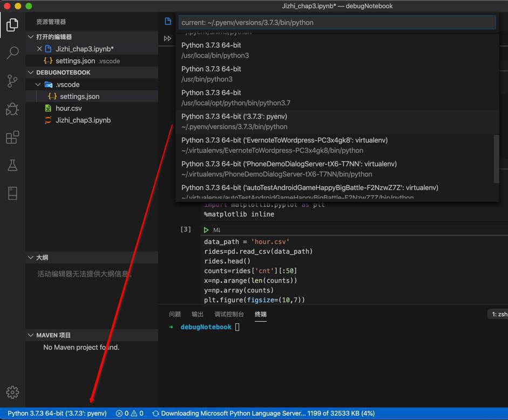Click the markdown M↓ icon on cell 3
This screenshot has height=420, width=508.
pos(216,230)
